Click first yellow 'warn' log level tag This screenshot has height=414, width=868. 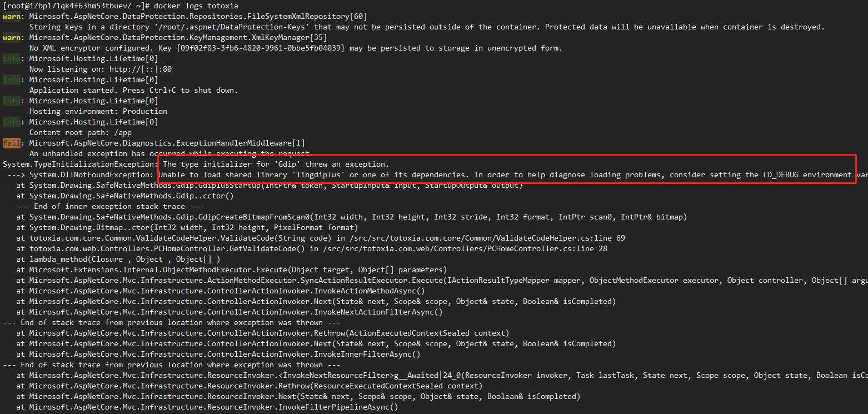coord(11,16)
